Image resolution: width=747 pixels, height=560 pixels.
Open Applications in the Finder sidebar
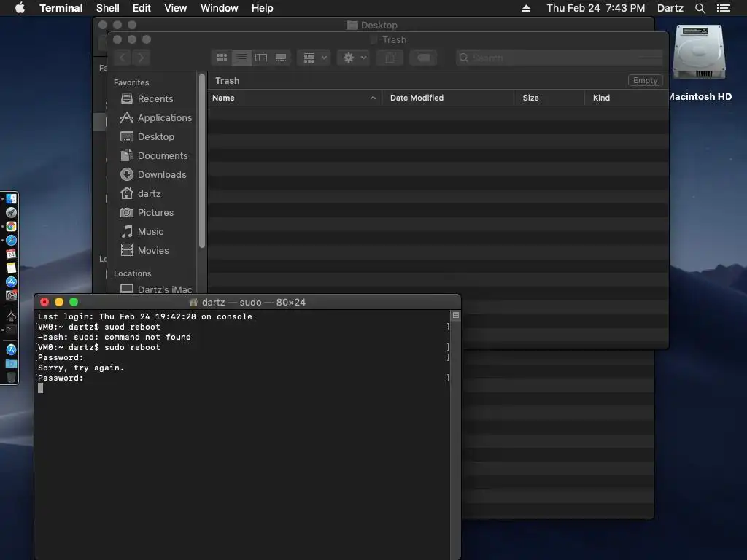[156, 117]
